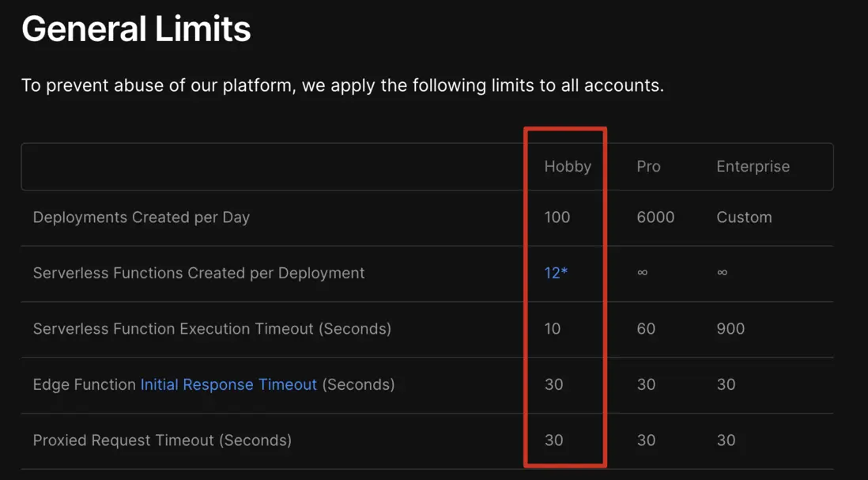Click the General Limits heading
The width and height of the screenshot is (868, 480).
136,29
